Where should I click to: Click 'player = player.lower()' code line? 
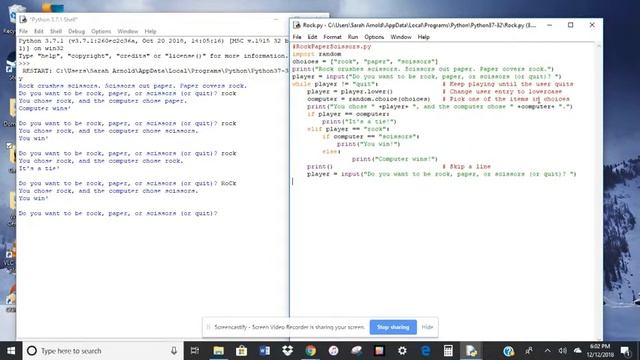350,91
